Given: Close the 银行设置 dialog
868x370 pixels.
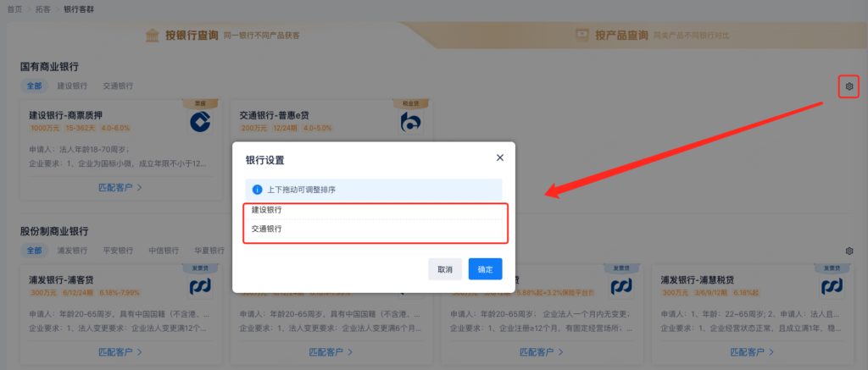Looking at the screenshot, I should pos(500,157).
